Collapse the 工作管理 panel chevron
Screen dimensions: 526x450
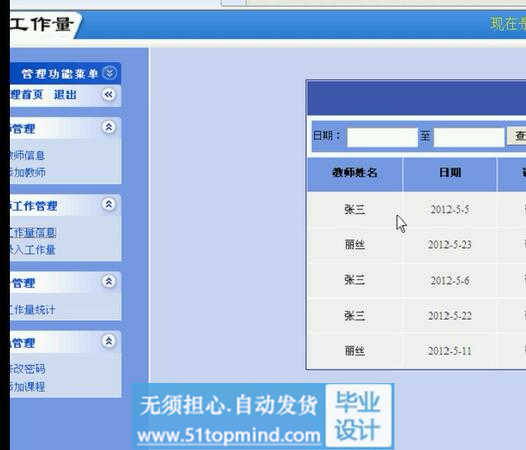[x=109, y=204]
